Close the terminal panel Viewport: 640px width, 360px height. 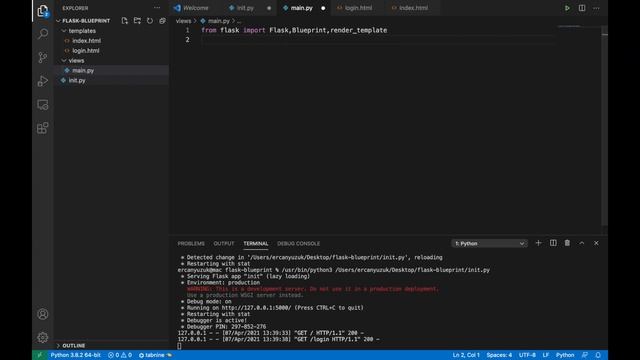(x=596, y=243)
